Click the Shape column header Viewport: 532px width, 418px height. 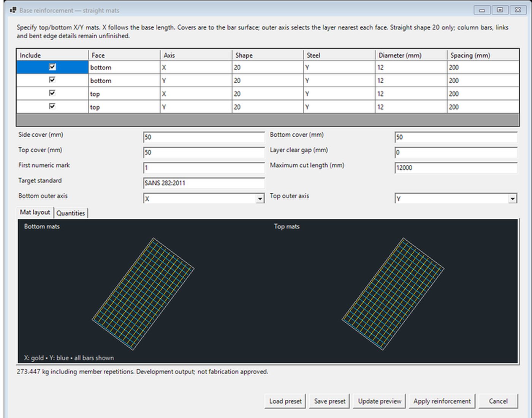268,55
